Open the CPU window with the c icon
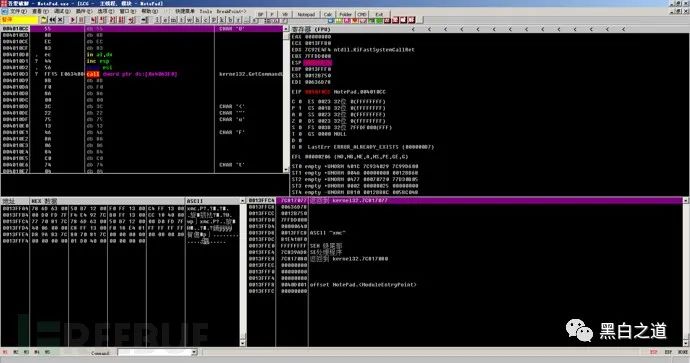 205,20
